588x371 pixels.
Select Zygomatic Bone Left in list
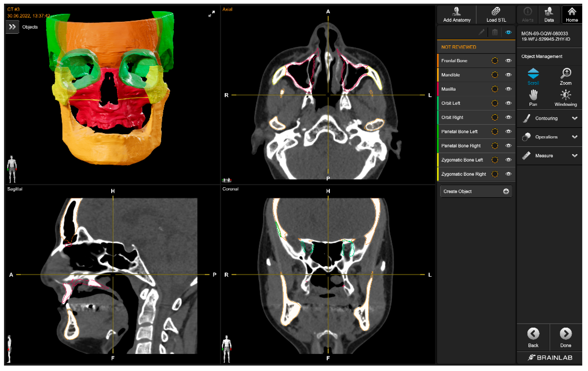coord(462,160)
